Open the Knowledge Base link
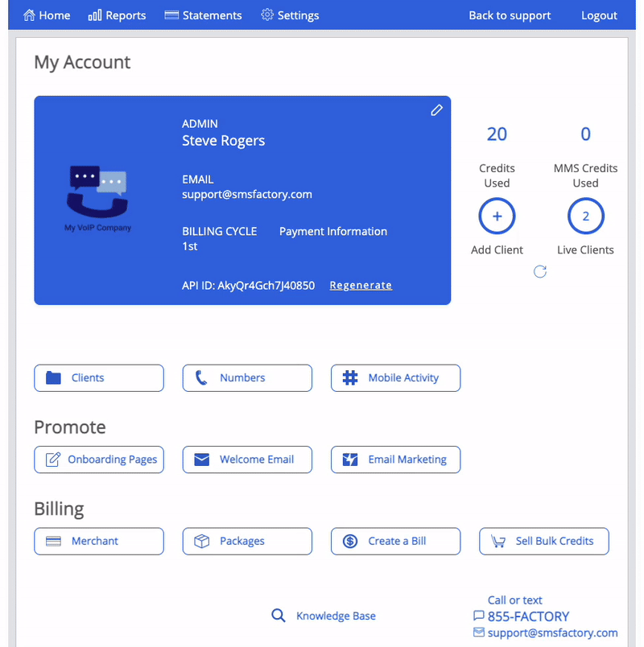This screenshot has width=644, height=647. tap(336, 616)
